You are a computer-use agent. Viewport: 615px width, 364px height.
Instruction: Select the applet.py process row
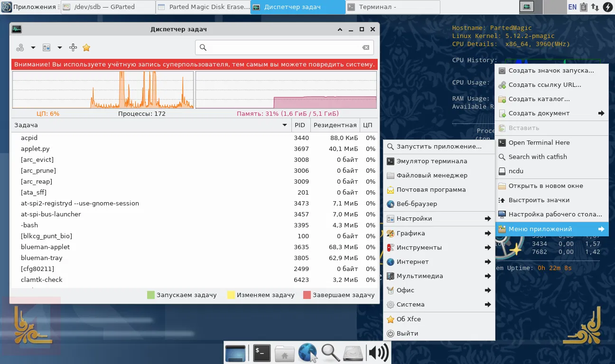[194, 149]
